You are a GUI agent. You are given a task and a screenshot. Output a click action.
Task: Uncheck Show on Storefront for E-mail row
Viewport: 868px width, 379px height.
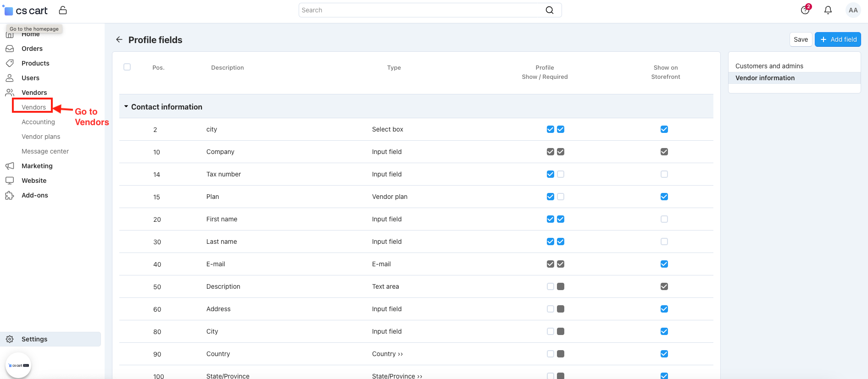[664, 264]
